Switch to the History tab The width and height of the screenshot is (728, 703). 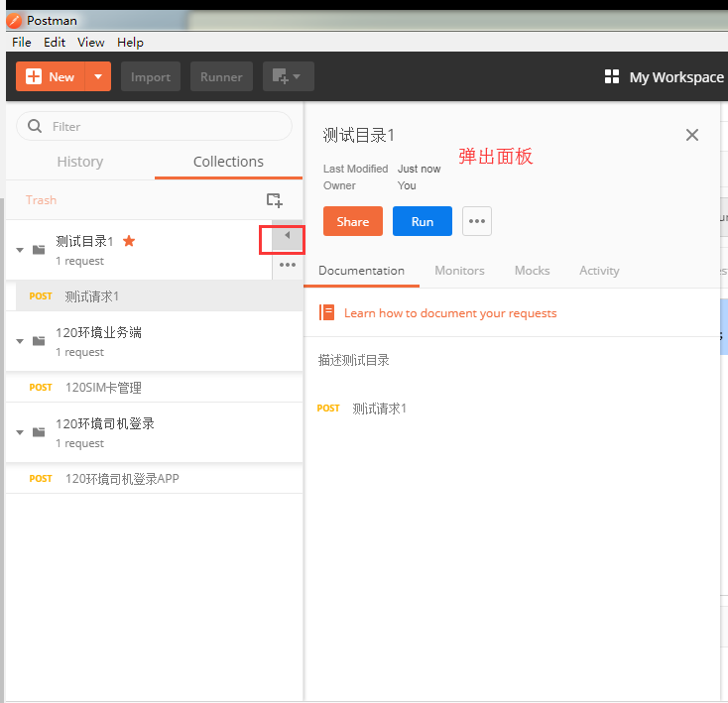pyautogui.click(x=80, y=162)
